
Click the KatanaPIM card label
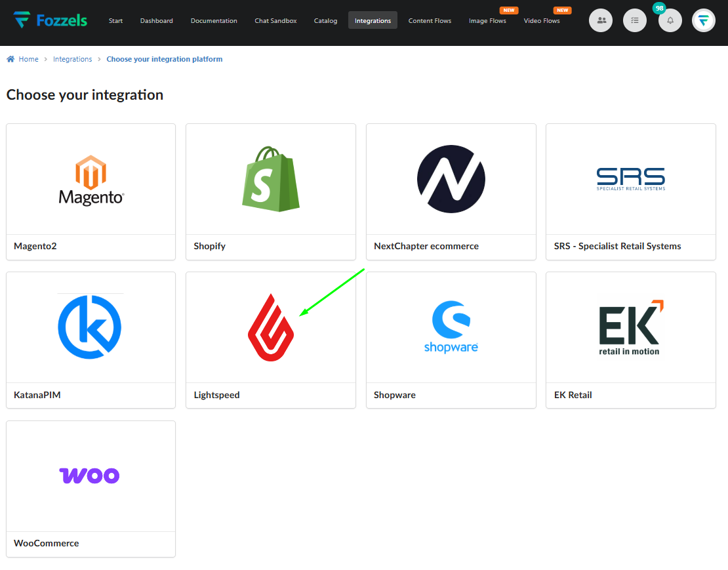click(37, 395)
